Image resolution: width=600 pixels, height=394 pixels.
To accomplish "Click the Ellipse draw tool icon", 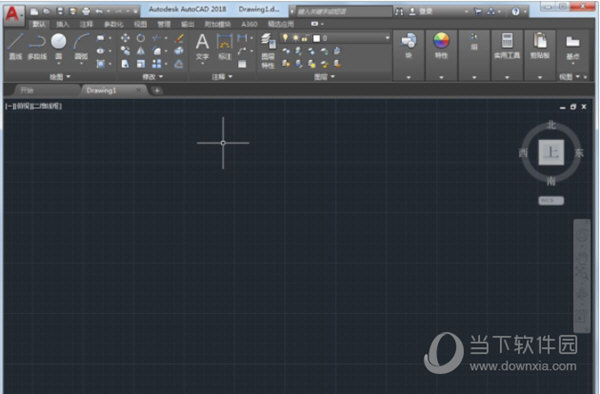I will (x=101, y=50).
